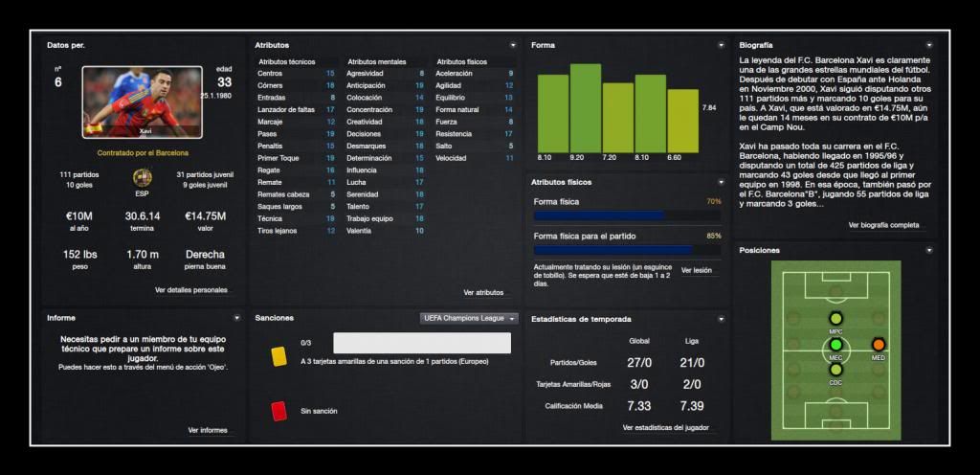Select the Atributos físicos column header
The width and height of the screenshot is (980, 475).
point(462,62)
